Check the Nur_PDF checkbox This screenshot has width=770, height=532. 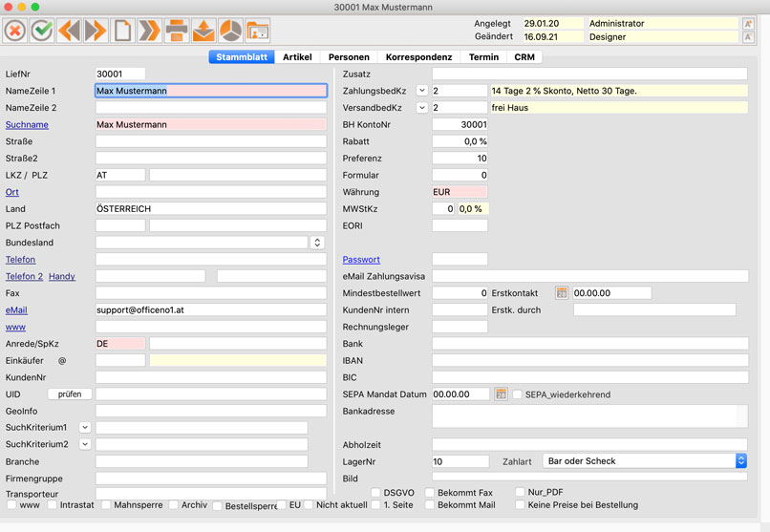tap(520, 492)
